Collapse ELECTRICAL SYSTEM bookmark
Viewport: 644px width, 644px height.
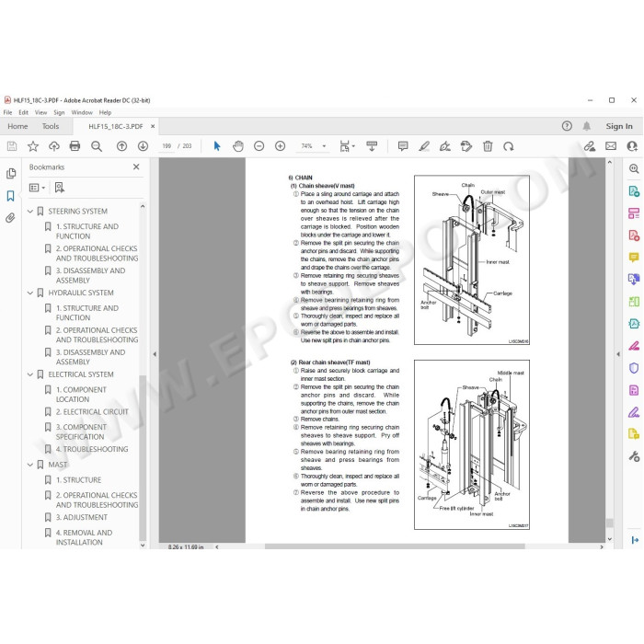[30, 374]
